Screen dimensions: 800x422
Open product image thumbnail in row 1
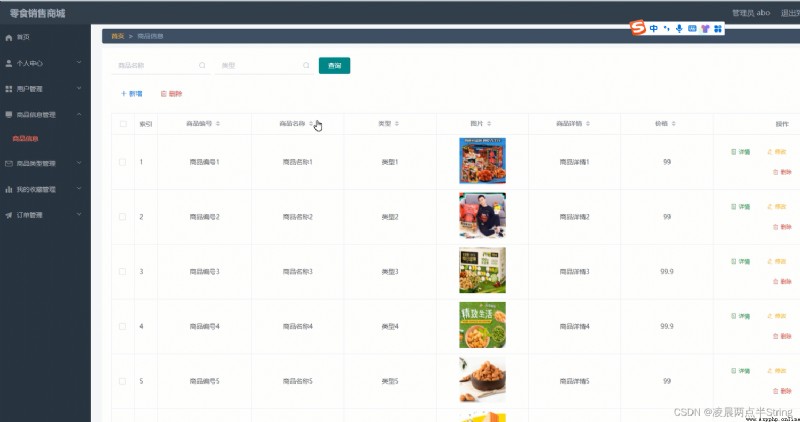[482, 161]
